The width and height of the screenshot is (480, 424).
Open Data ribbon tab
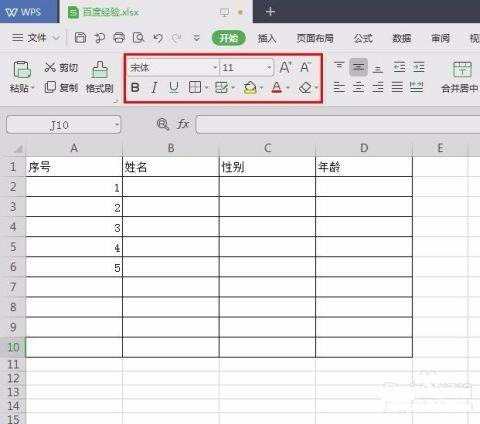402,38
